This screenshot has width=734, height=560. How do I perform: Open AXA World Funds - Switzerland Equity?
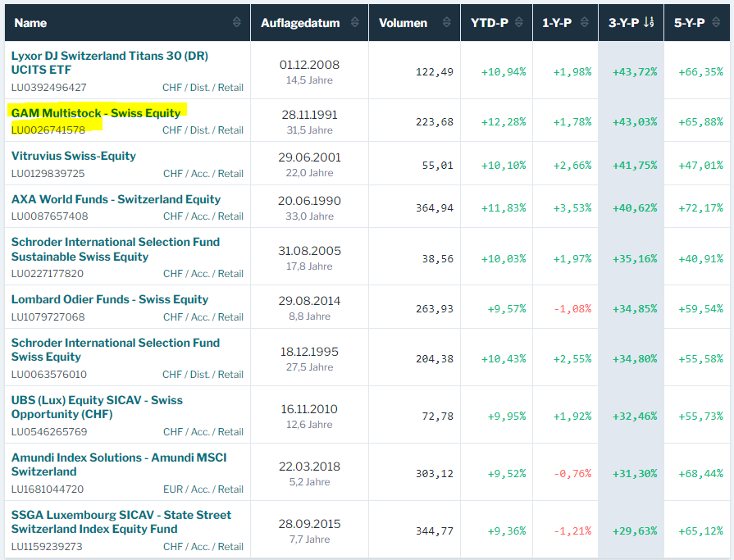[x=116, y=199]
